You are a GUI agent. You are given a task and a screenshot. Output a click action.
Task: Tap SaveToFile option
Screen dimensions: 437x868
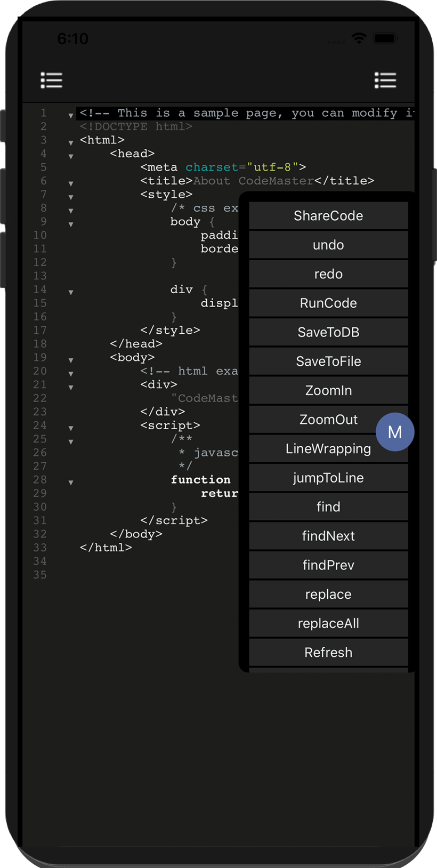tap(328, 361)
